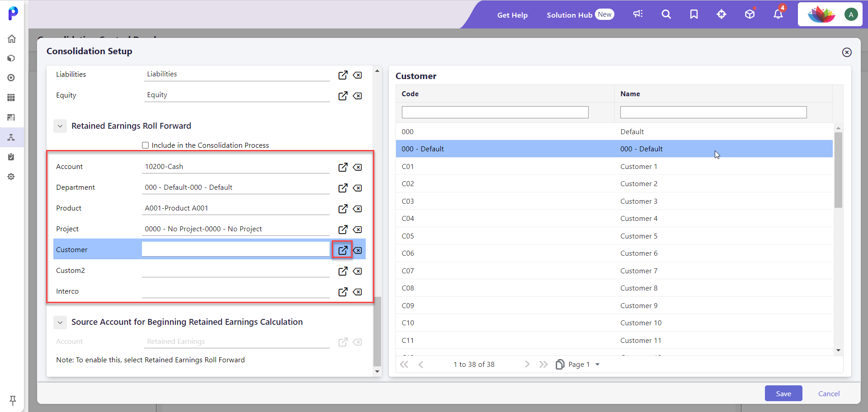Cancel the consolidation setup dialog
868x412 pixels.
pos(829,393)
